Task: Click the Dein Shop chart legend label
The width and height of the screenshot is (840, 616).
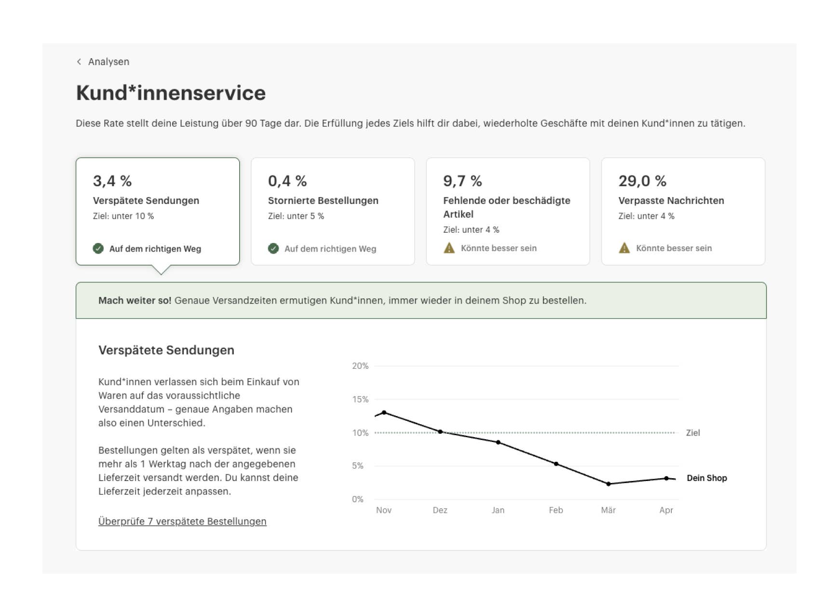Action: [706, 478]
